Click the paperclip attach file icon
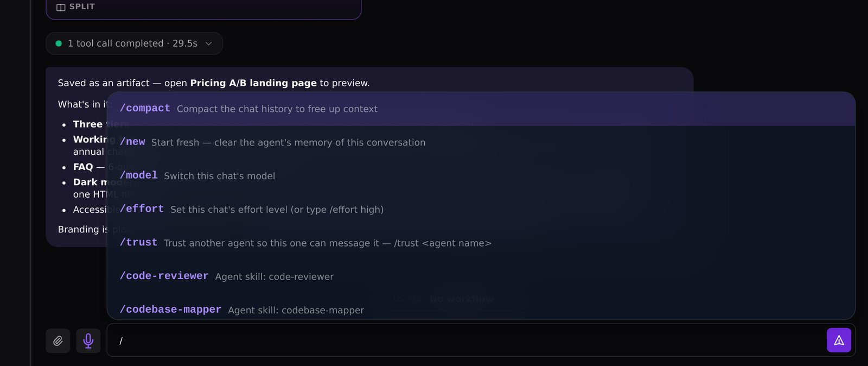868x366 pixels. [58, 341]
